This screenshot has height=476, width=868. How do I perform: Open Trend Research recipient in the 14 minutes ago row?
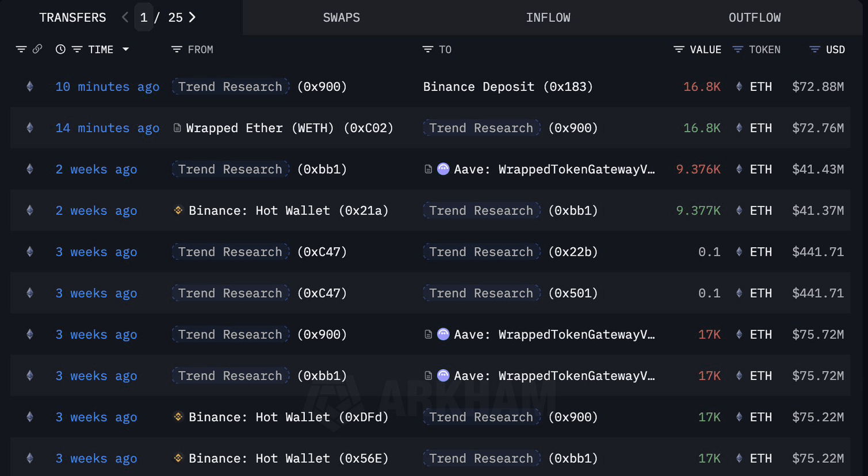481,128
